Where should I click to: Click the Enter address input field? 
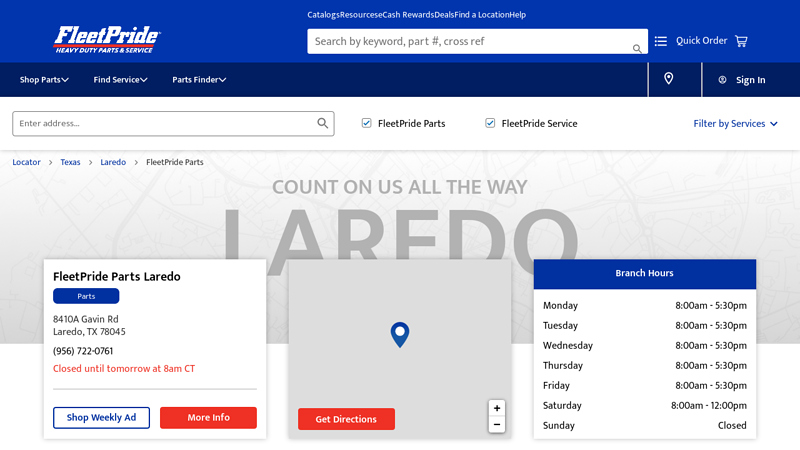[x=165, y=123]
